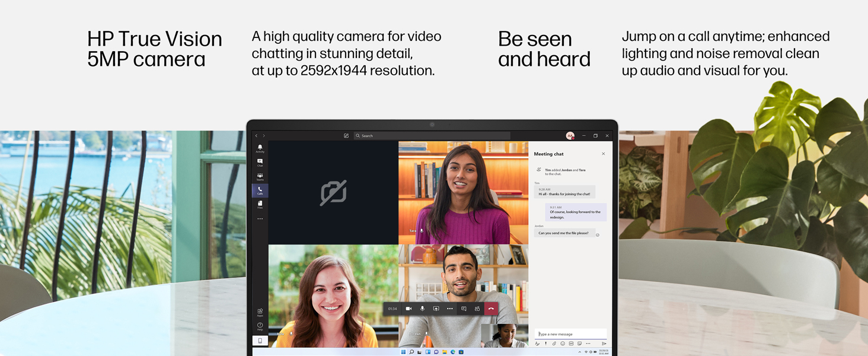Screen dimensions: 868x356
Task: Open Help in the Teams sidebar
Action: (x=260, y=326)
